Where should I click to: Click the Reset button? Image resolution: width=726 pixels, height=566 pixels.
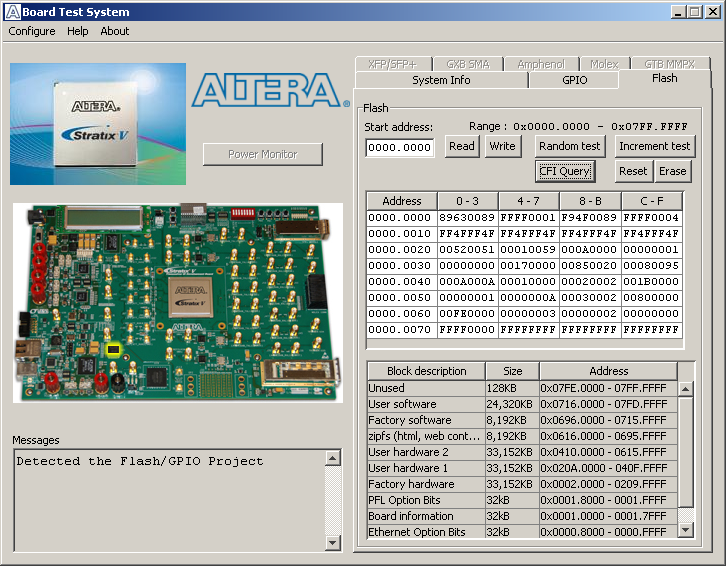point(633,171)
